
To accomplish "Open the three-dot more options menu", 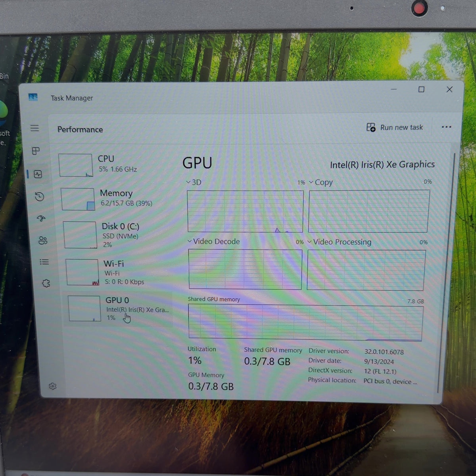I will point(446,127).
